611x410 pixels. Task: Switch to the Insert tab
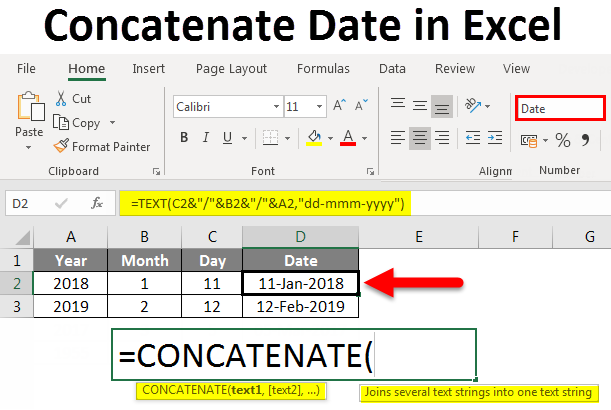pos(148,69)
